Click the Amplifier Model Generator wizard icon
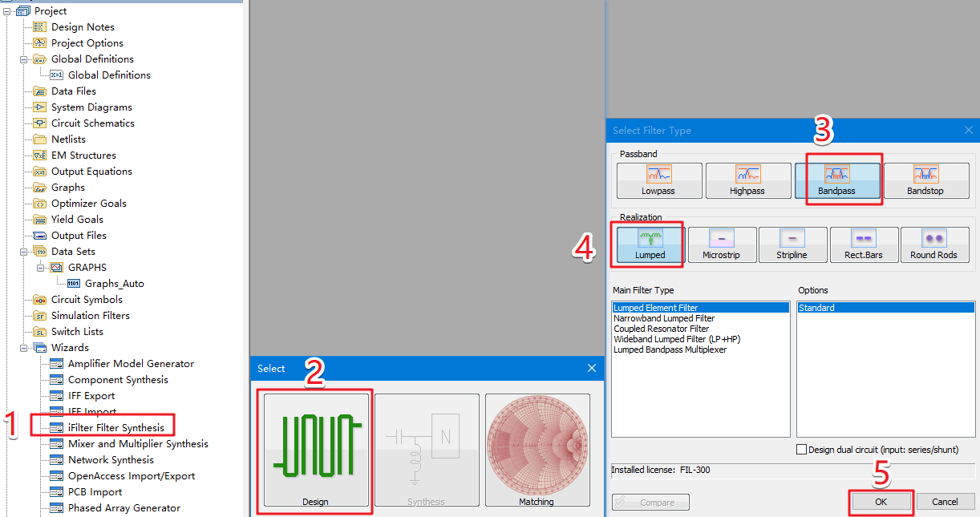Image resolution: width=980 pixels, height=517 pixels. 56,364
